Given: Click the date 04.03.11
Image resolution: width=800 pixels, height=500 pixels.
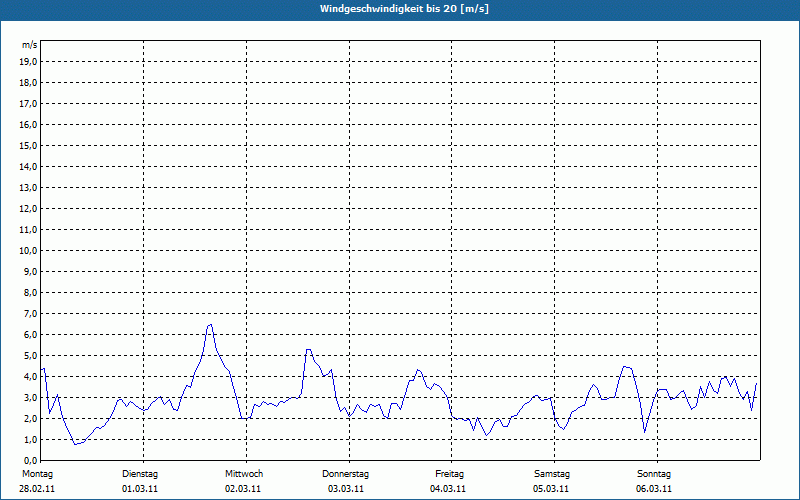Looking at the screenshot, I should coord(448,489).
